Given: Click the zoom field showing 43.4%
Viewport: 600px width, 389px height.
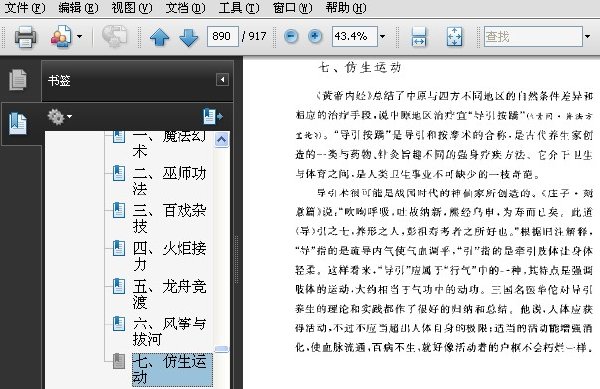Looking at the screenshot, I should pos(355,36).
